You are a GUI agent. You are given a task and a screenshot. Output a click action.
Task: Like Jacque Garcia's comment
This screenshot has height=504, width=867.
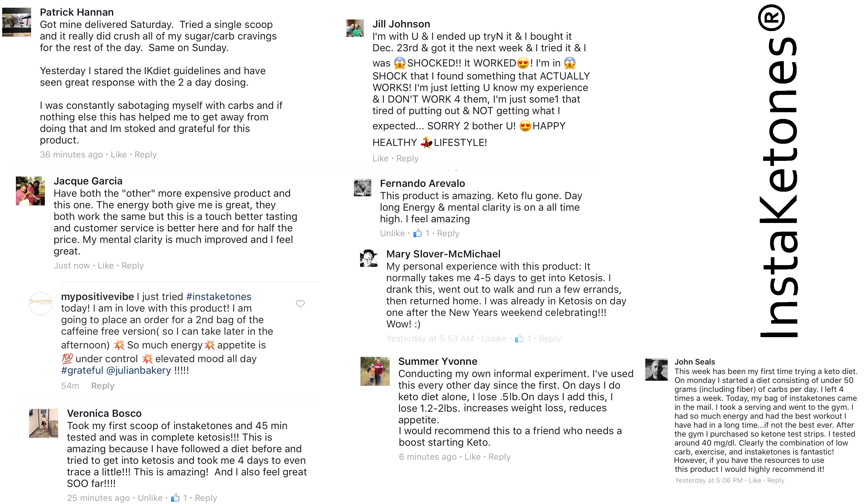pyautogui.click(x=105, y=265)
